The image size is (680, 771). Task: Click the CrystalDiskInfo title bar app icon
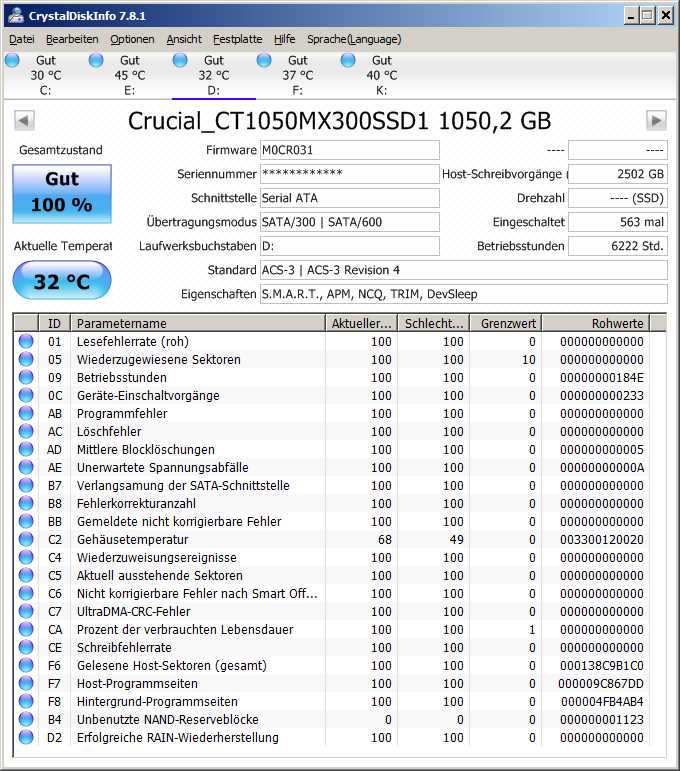pos(16,15)
